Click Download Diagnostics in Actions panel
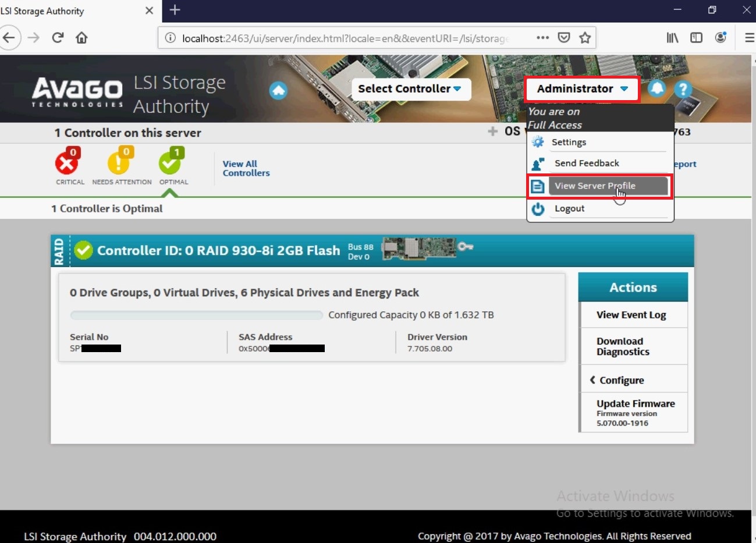756x543 pixels. 622,346
